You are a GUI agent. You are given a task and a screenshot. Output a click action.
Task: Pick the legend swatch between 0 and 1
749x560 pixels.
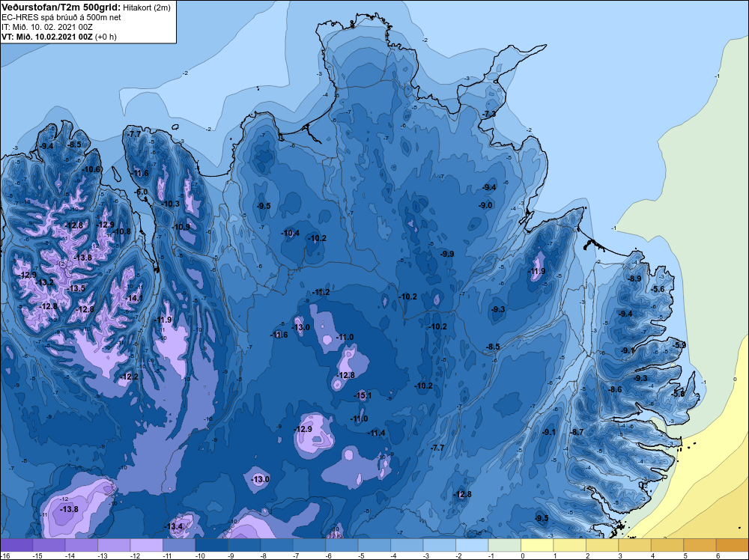pos(537,545)
